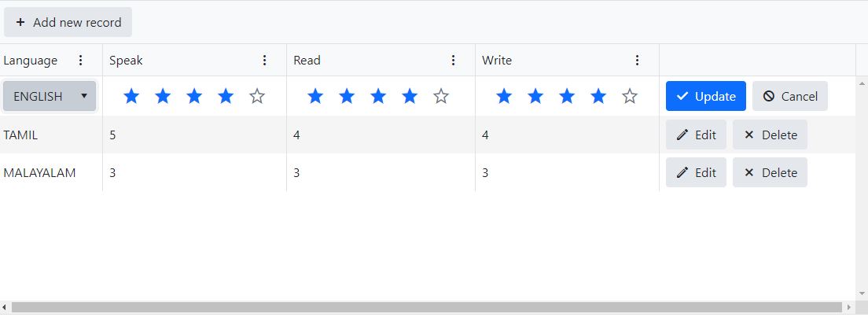
Task: Open the Read column options menu
Action: [x=454, y=61]
